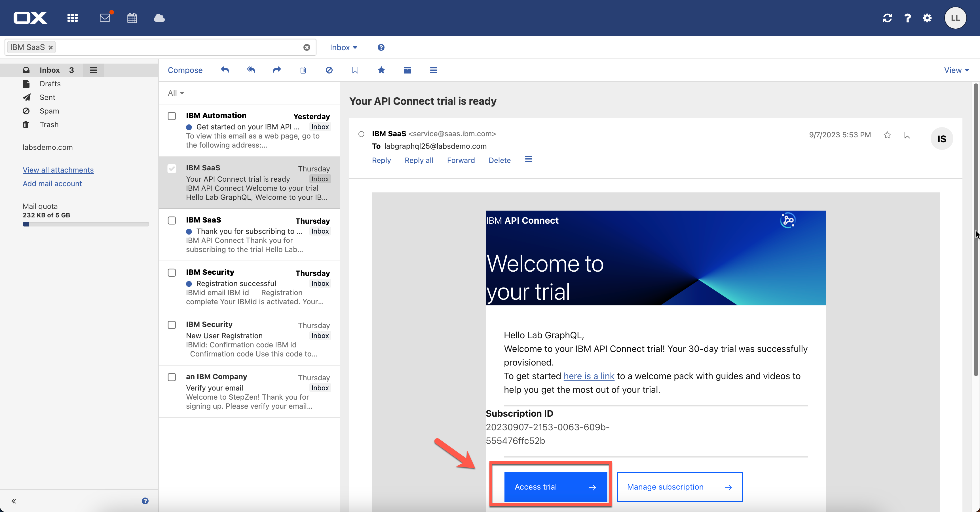Click the reply all arrow icon
The width and height of the screenshot is (980, 512).
click(251, 70)
